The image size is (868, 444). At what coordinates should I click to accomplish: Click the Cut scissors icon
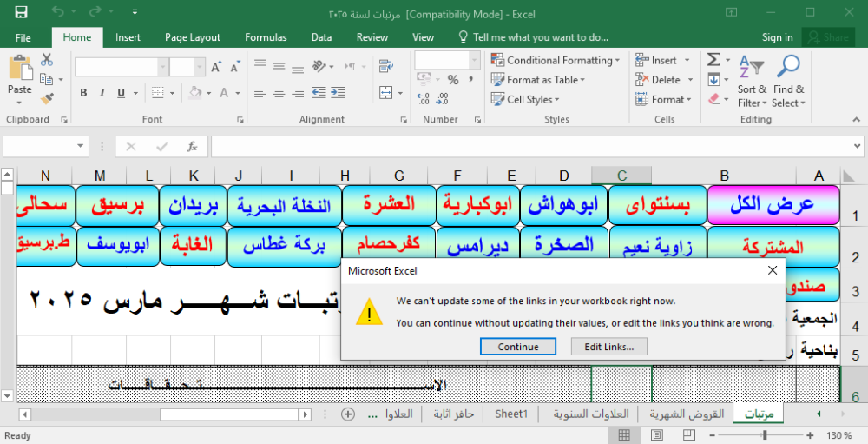pos(47,60)
